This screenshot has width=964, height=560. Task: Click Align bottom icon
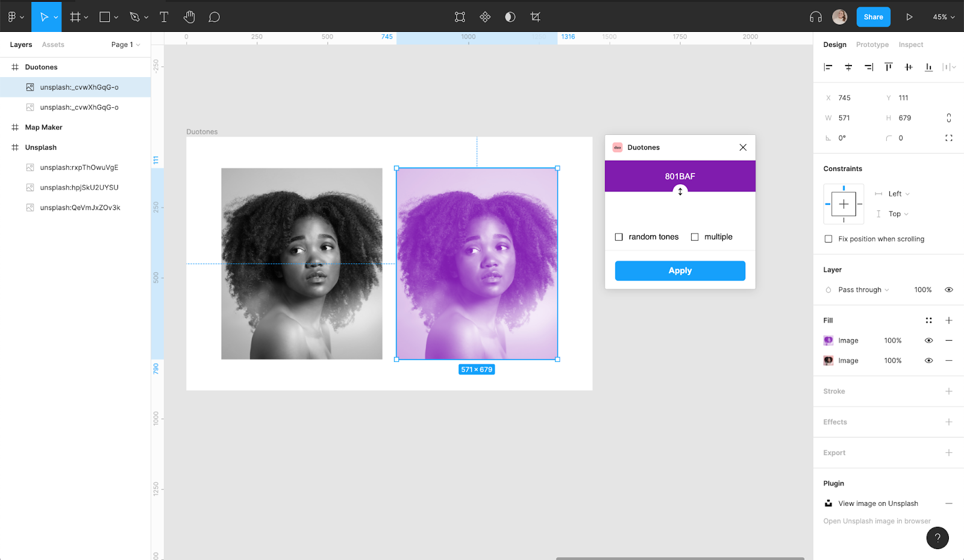(928, 67)
